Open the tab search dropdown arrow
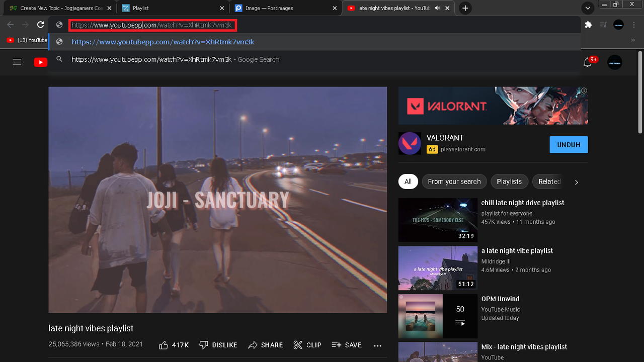Screen dimensions: 644x362 [587, 8]
